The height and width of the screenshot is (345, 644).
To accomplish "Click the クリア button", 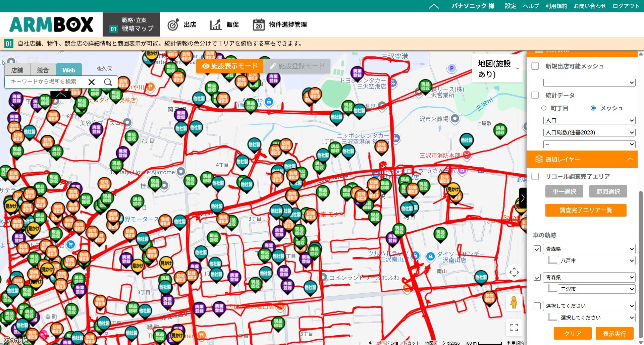I will tap(572, 334).
